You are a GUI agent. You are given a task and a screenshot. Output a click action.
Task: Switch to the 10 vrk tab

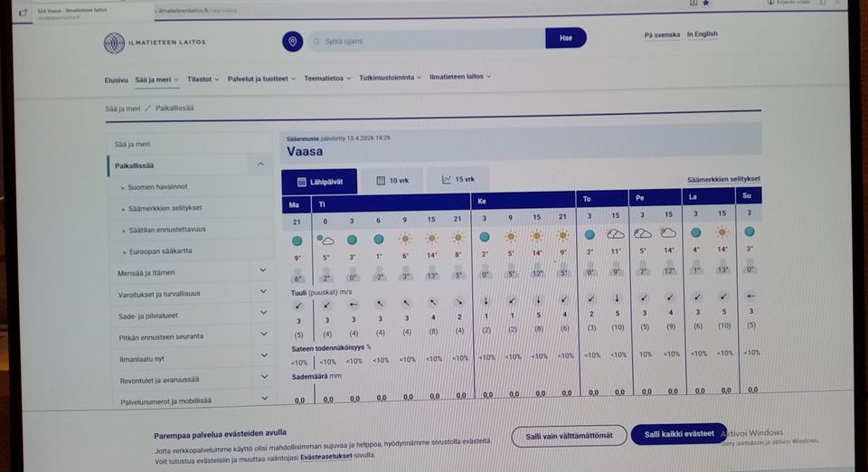[x=392, y=180]
